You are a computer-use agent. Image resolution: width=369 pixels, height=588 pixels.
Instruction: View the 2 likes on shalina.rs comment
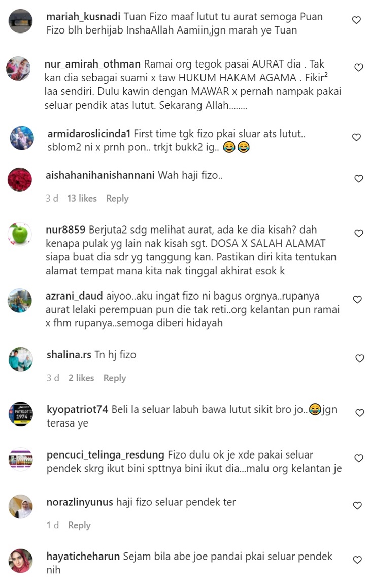(81, 378)
